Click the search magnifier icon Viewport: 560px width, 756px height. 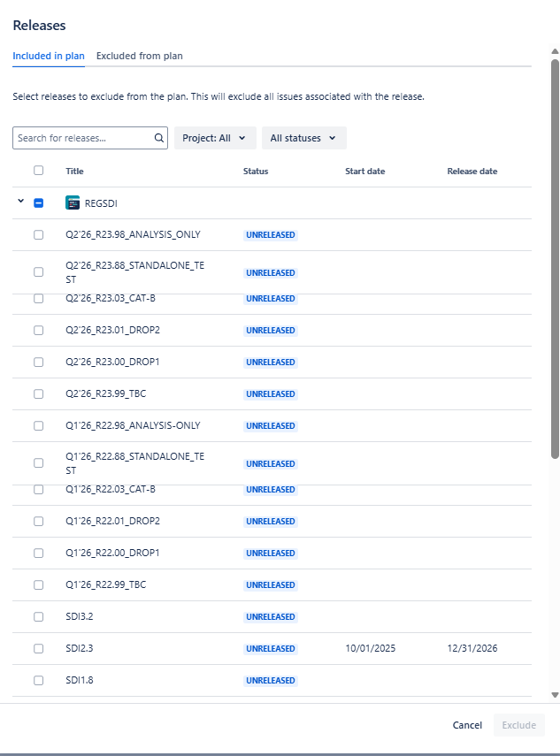point(158,138)
